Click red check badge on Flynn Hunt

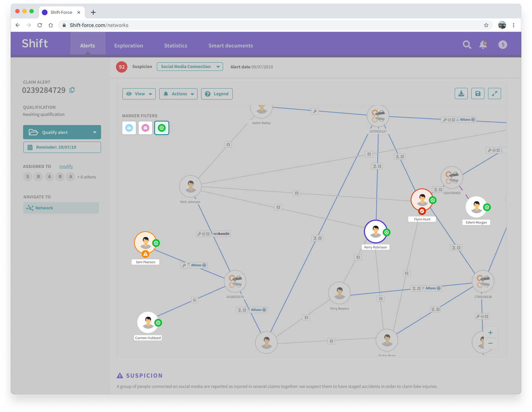click(x=422, y=211)
